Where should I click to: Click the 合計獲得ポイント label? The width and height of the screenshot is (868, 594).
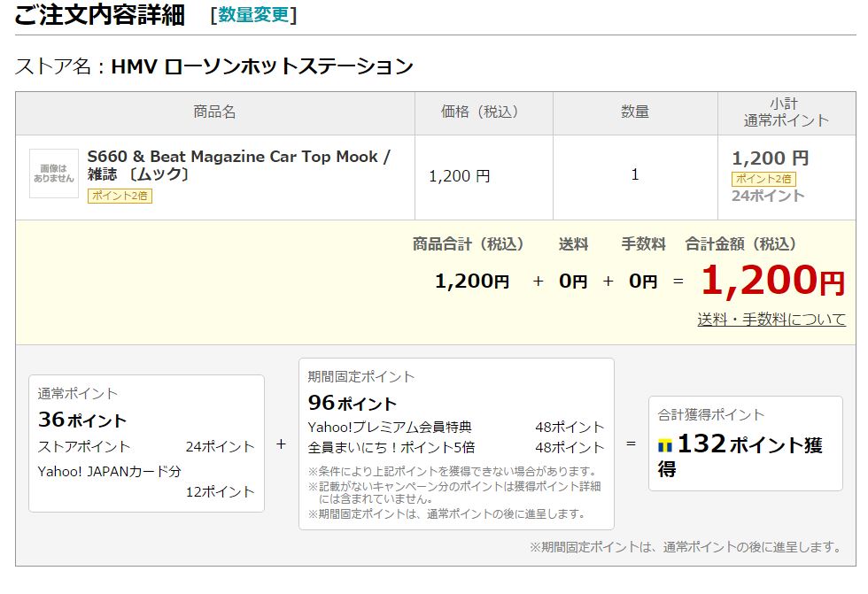pyautogui.click(x=710, y=415)
